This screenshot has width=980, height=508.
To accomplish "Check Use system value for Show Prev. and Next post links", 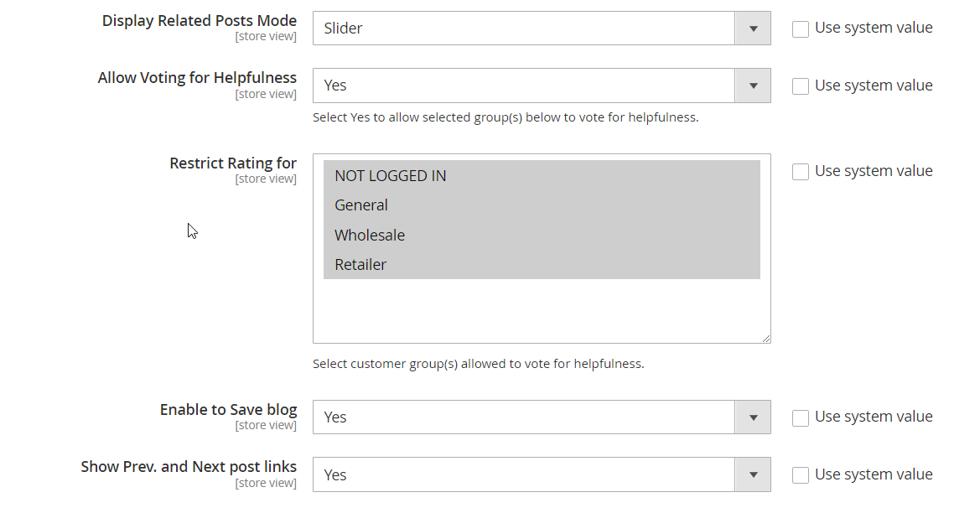I will tap(801, 474).
